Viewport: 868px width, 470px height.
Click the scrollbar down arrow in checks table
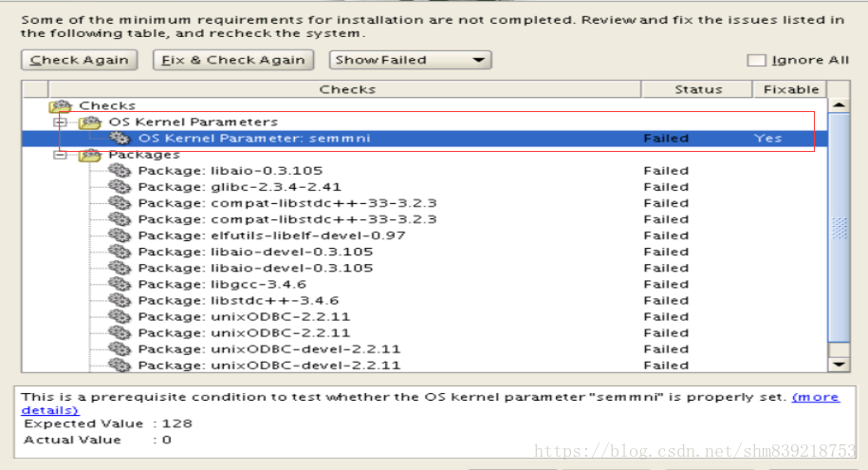click(x=838, y=364)
